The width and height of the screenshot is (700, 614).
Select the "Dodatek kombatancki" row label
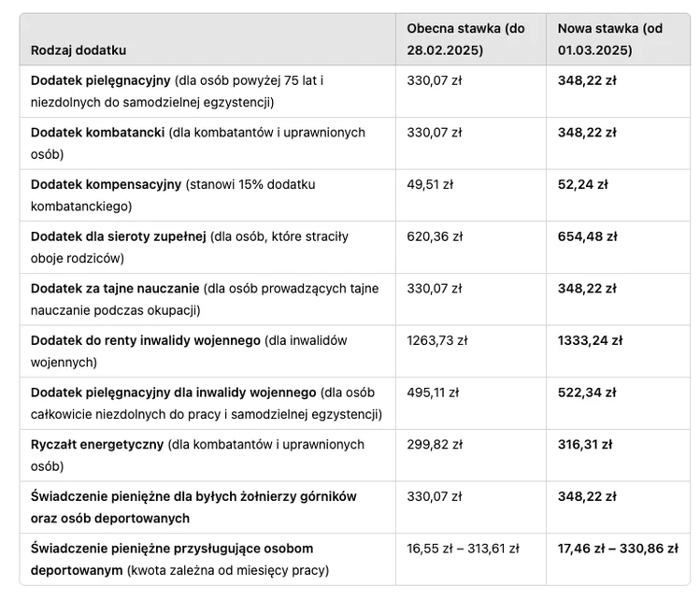[97, 133]
